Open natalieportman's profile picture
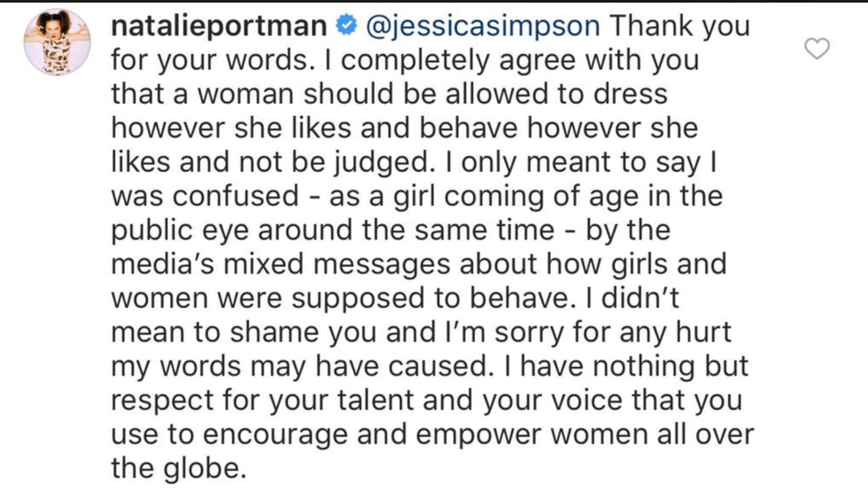Screen dimensions: 868x496 tap(57, 43)
